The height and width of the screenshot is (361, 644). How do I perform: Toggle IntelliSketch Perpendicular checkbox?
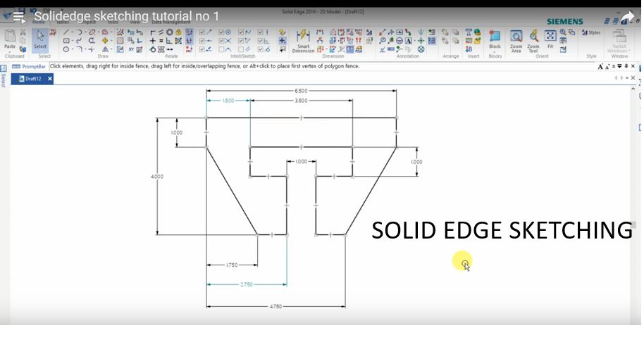[261, 41]
